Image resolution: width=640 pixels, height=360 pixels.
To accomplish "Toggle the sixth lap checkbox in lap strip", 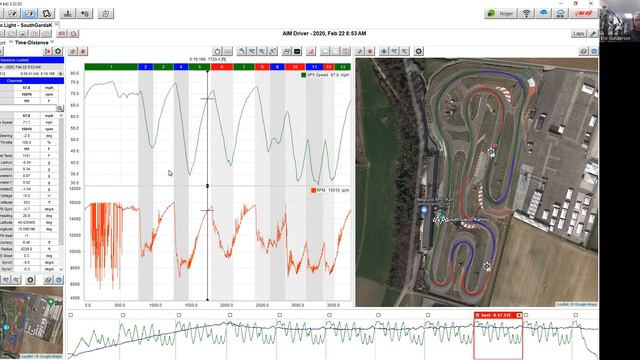I will coord(329,315).
